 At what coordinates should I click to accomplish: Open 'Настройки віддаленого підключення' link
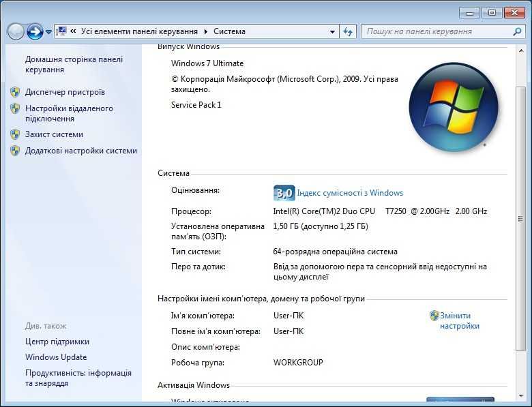(69, 114)
